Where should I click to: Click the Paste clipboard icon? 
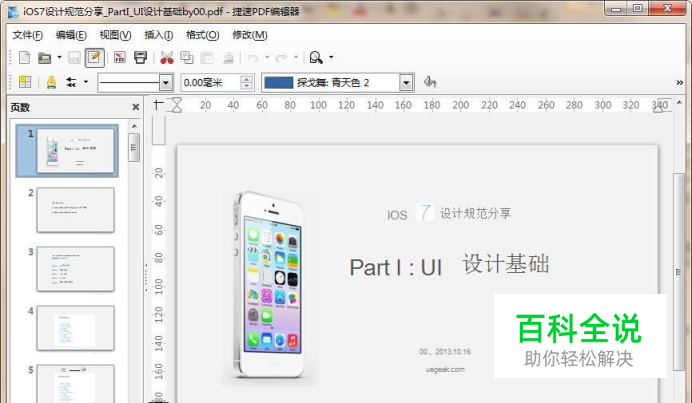[207, 57]
